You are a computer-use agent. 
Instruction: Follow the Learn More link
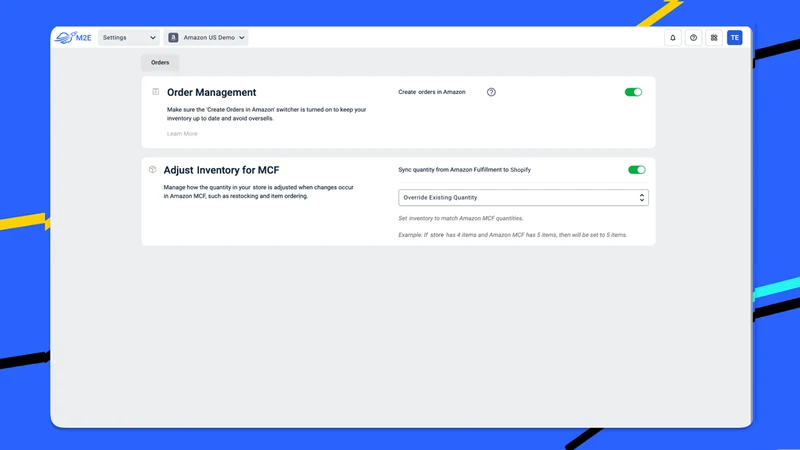click(x=182, y=134)
